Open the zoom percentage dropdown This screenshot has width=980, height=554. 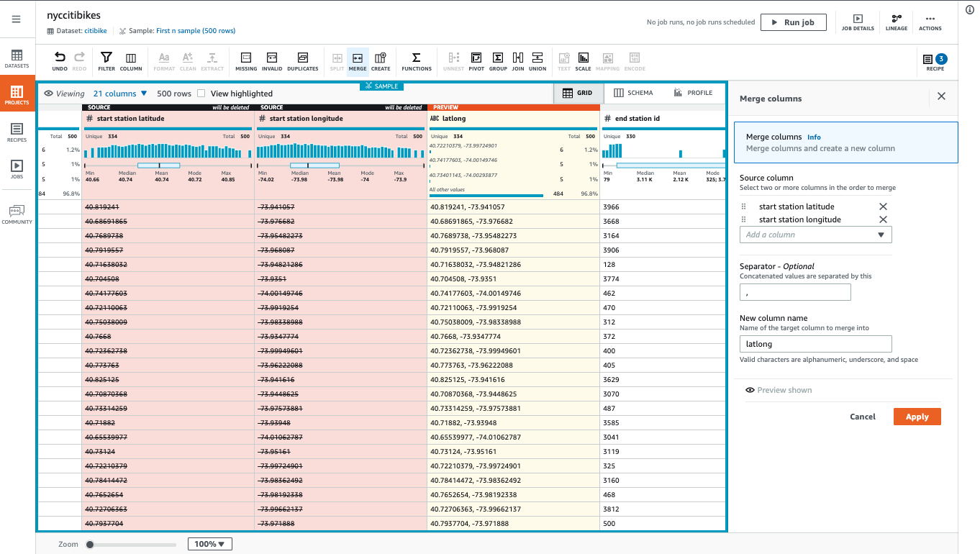209,544
